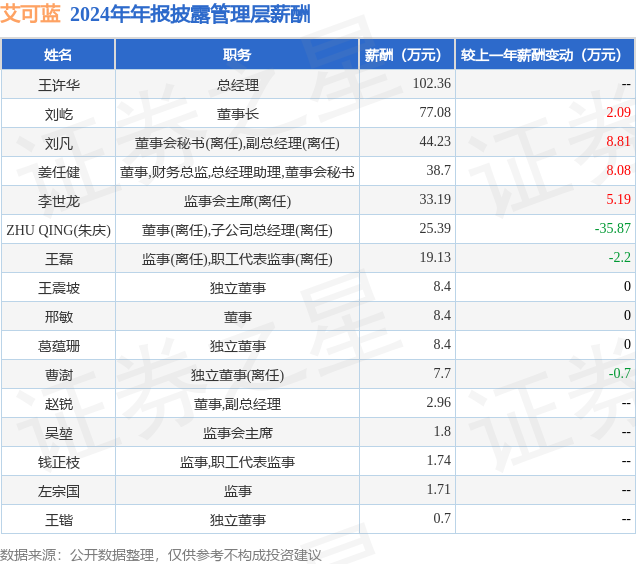Click the salary value 44.23
This screenshot has height=564, width=636.
pyautogui.click(x=435, y=142)
